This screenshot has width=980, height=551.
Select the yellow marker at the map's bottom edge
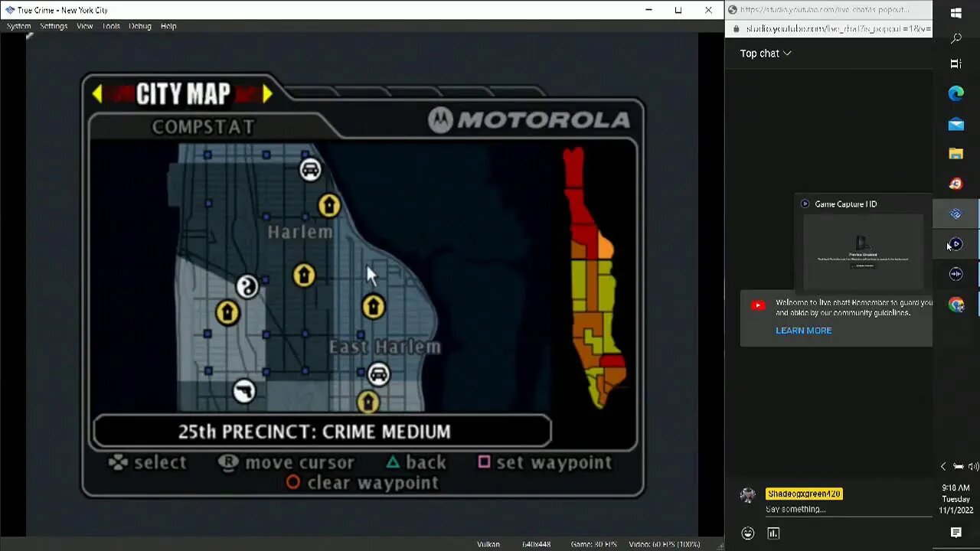[368, 402]
